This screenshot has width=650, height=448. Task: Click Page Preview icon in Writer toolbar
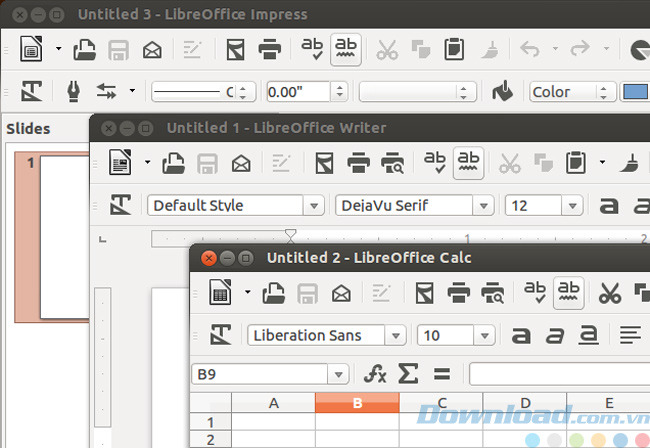click(393, 163)
